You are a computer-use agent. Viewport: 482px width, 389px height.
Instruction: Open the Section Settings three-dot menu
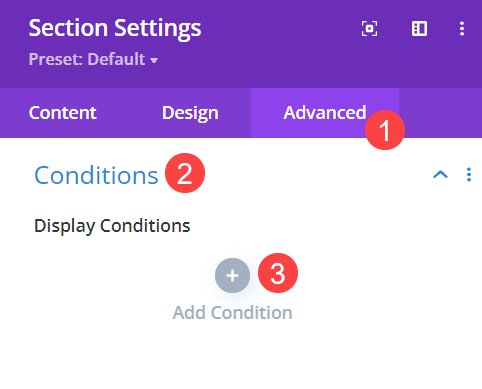tap(462, 29)
